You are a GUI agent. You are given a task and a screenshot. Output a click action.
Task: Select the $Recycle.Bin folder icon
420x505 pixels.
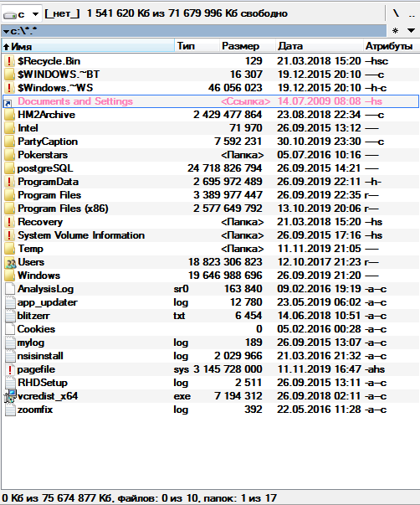pos(10,61)
